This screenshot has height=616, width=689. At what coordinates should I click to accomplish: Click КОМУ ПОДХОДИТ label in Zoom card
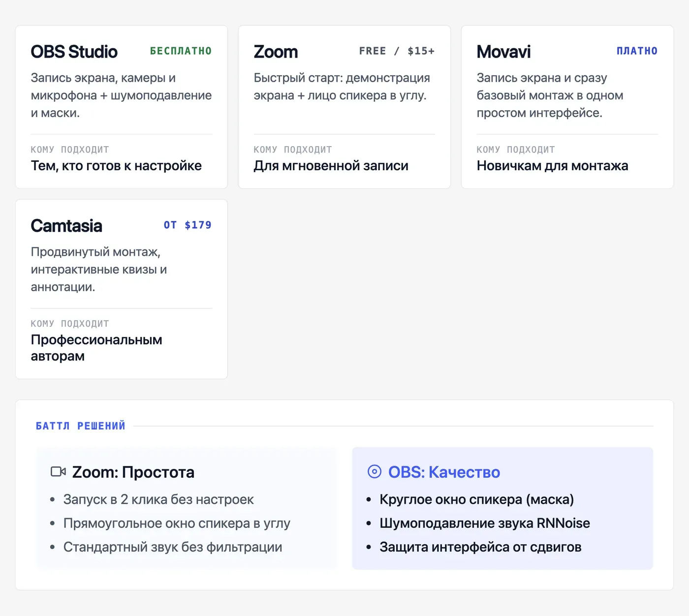[293, 150]
